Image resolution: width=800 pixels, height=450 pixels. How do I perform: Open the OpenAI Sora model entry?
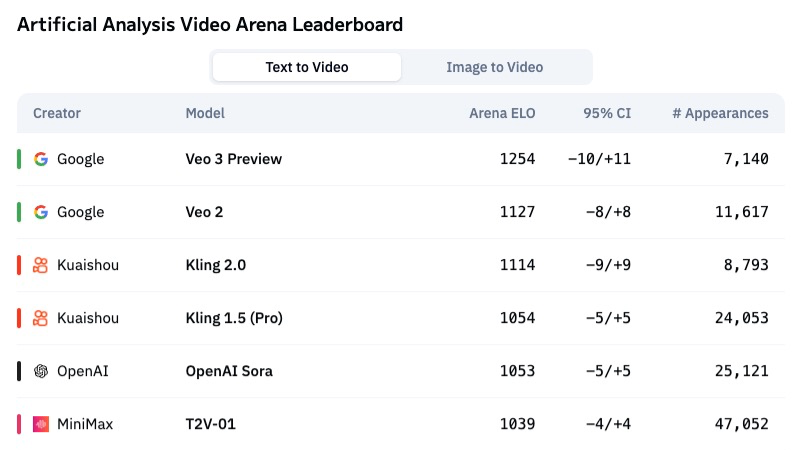coord(229,371)
